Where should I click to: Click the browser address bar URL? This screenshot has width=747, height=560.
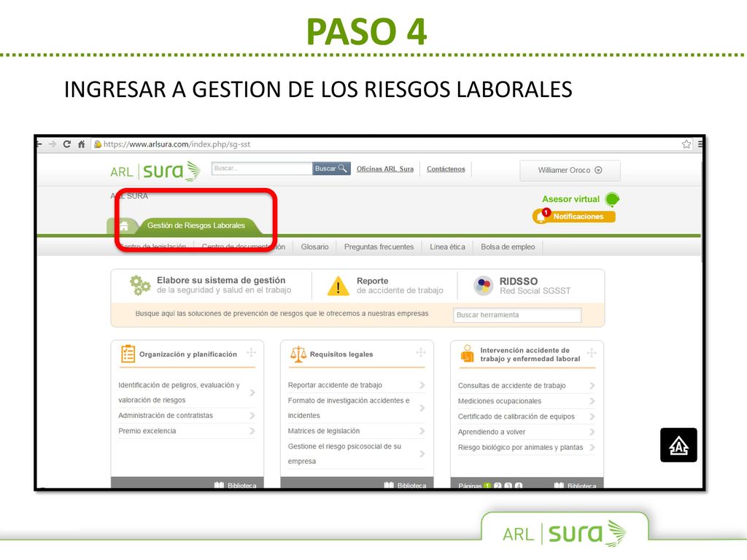pyautogui.click(x=177, y=144)
